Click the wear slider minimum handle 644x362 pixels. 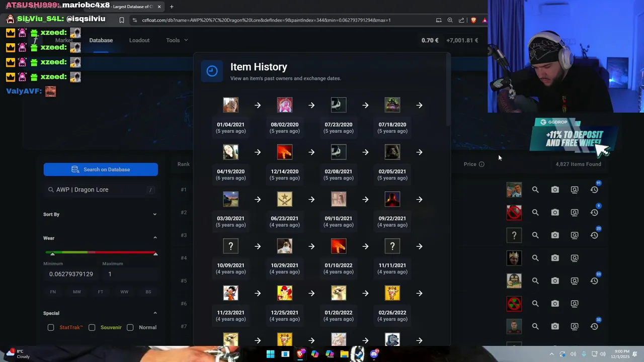click(x=52, y=253)
